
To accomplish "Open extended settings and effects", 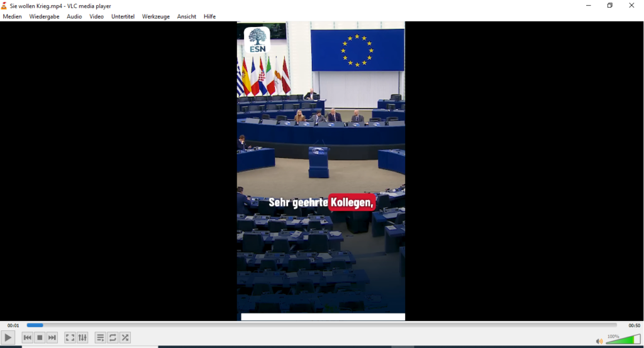I will coord(82,338).
